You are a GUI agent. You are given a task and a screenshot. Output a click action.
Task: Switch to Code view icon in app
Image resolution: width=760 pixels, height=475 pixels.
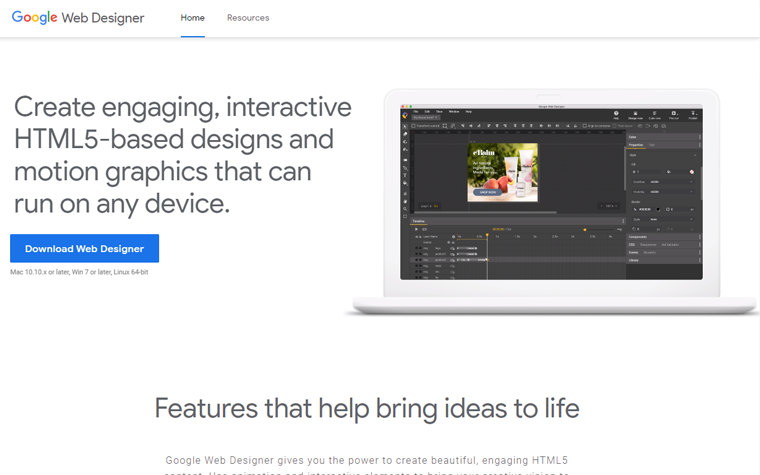[x=656, y=115]
